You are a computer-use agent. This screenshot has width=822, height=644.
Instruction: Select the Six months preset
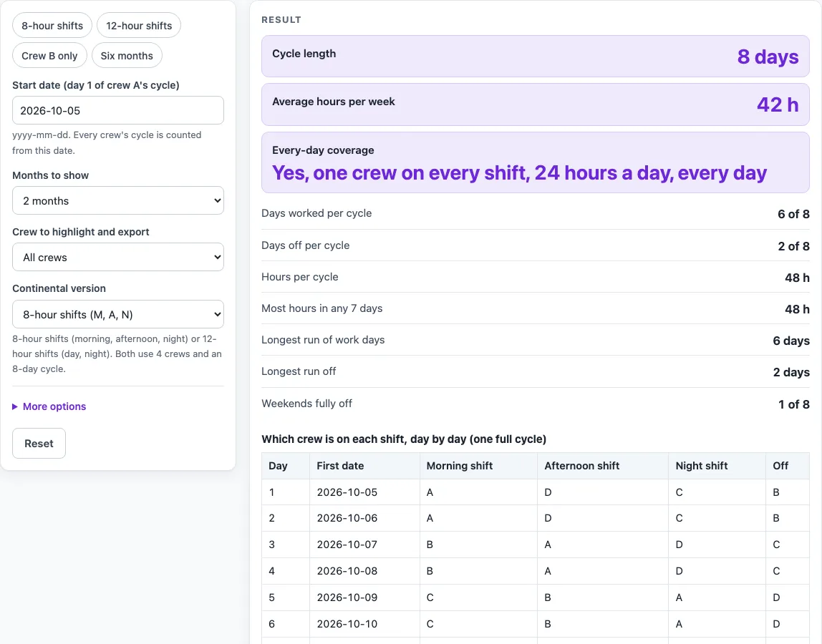[127, 56]
